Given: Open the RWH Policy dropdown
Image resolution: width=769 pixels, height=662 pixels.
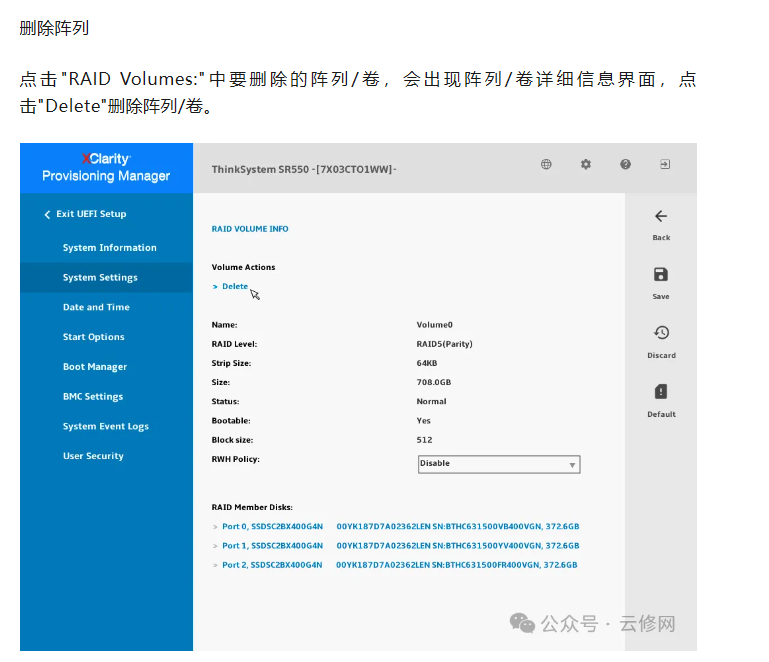Looking at the screenshot, I should 499,464.
